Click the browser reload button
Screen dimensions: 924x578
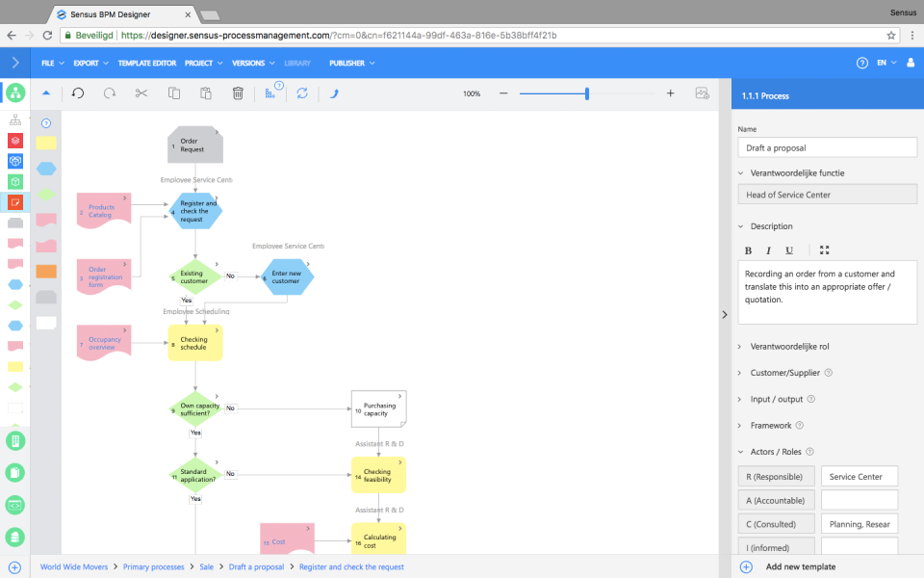coord(48,36)
